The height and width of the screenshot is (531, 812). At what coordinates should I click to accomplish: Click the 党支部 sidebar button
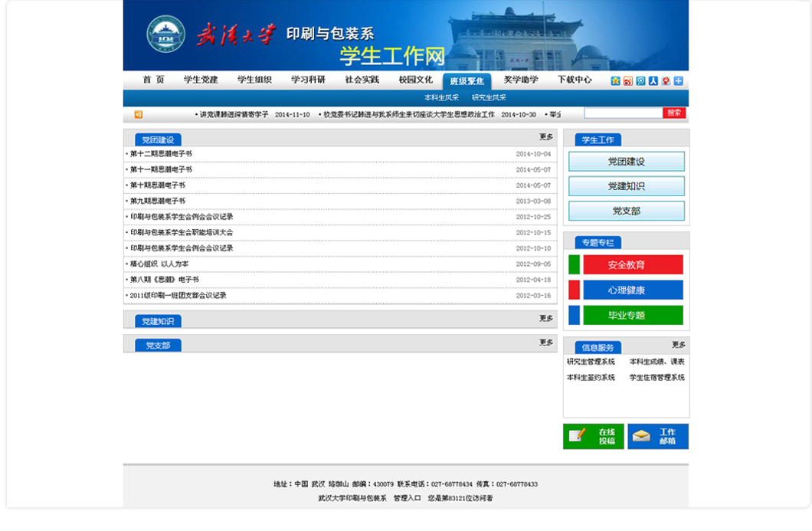[626, 211]
